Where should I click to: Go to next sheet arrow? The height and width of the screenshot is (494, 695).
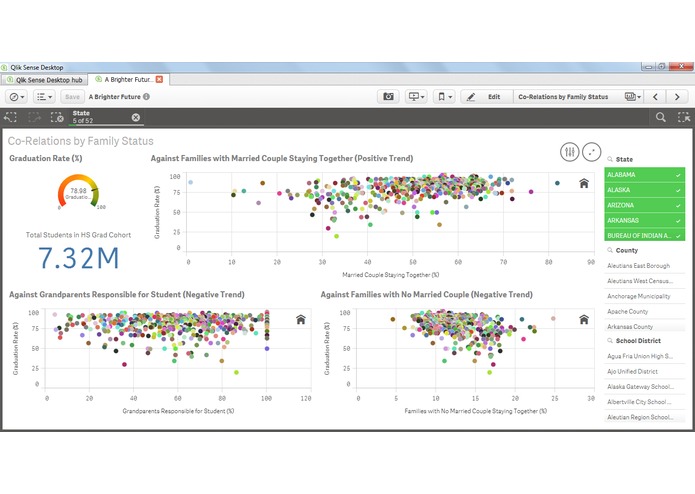click(x=677, y=97)
